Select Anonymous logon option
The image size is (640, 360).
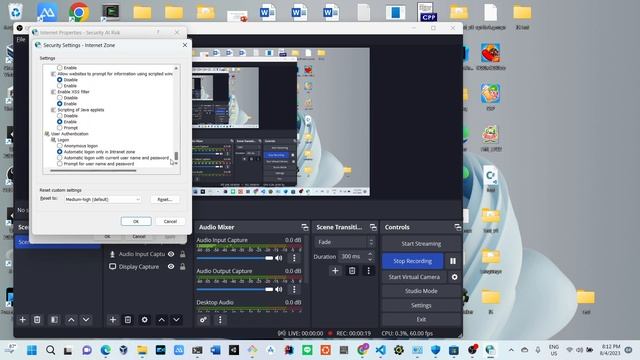pos(60,146)
